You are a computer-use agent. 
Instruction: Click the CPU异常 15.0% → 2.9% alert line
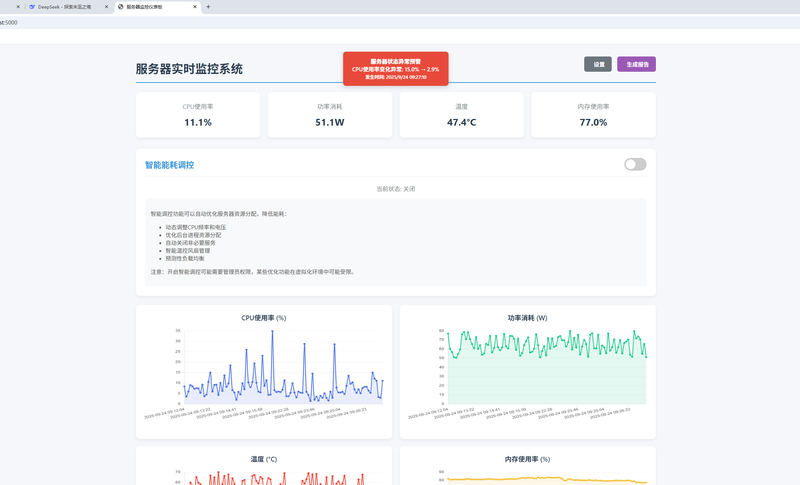click(x=395, y=69)
